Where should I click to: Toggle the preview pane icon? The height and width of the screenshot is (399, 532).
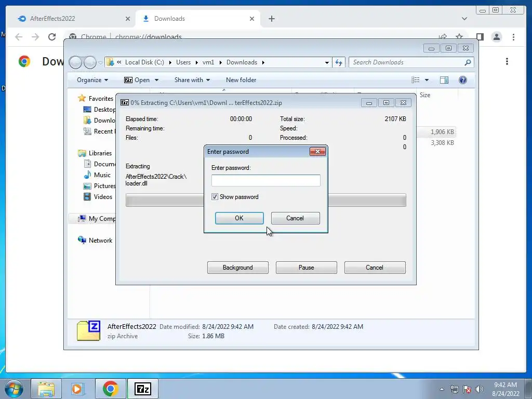(x=444, y=80)
